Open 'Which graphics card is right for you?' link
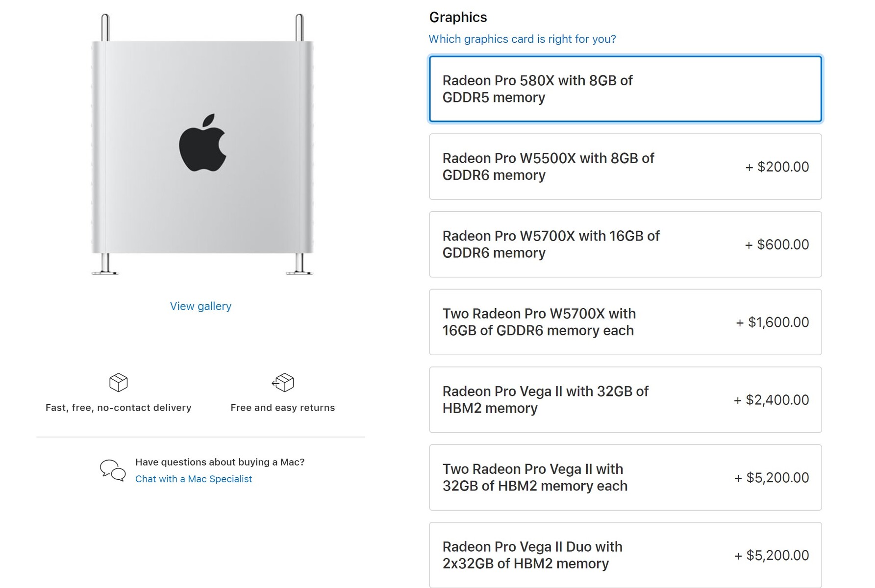The width and height of the screenshot is (875, 588). [x=522, y=39]
